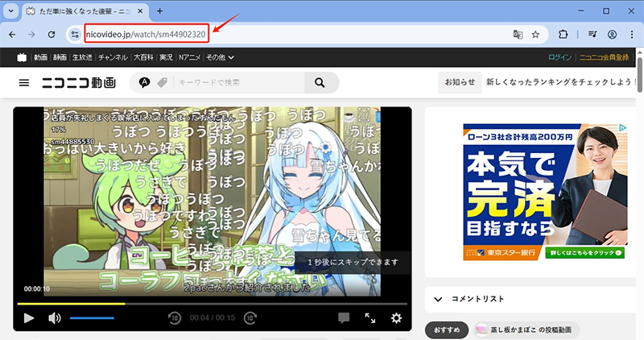Viewport: 644px width, 340px height.
Task: Toggle comment display in the player
Action: (x=344, y=318)
